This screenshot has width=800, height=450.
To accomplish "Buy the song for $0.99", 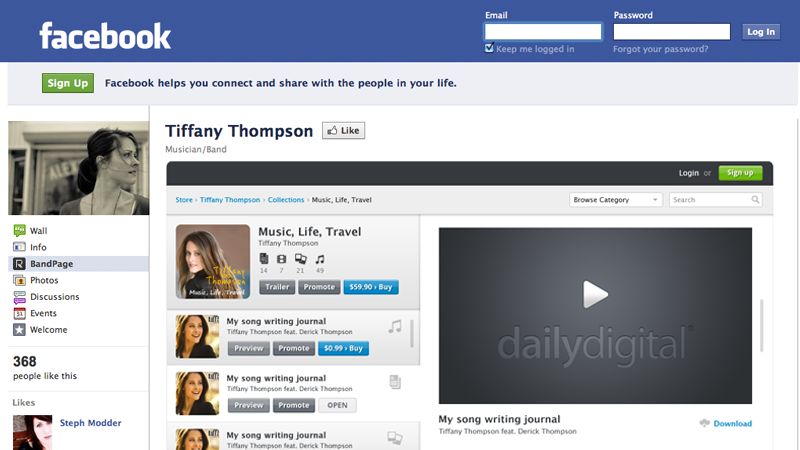I will (x=343, y=348).
